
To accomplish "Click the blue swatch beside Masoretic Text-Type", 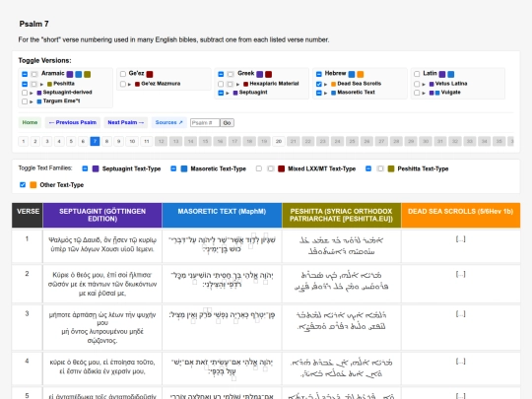I will (184, 168).
